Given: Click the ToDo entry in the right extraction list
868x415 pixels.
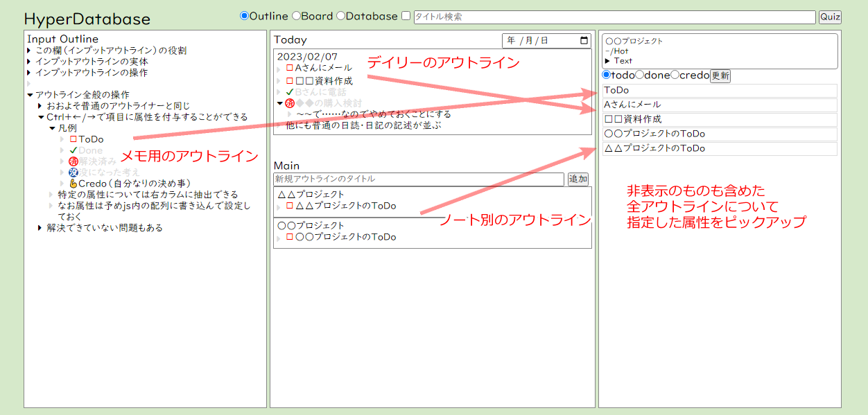Looking at the screenshot, I should coord(720,90).
